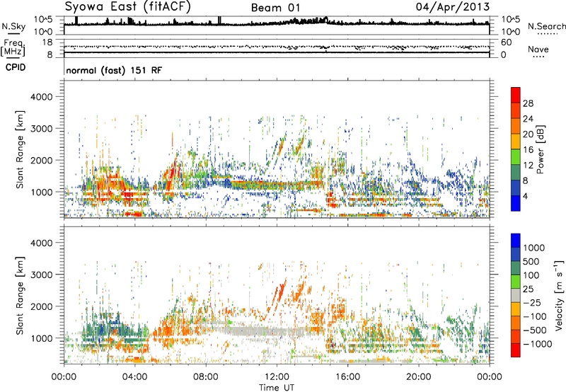Image resolution: width=566 pixels, height=392 pixels.
Task: Click the yellow segment of velocity colorbar
Action: (516, 309)
